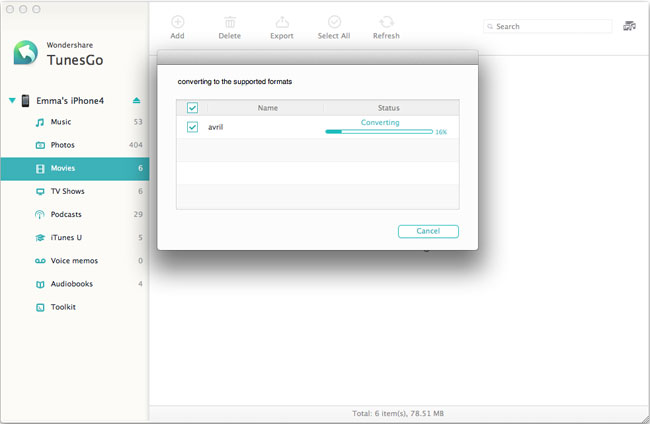Click the Voice memos tape icon
Viewport: 650px width, 424px height.
40,261
